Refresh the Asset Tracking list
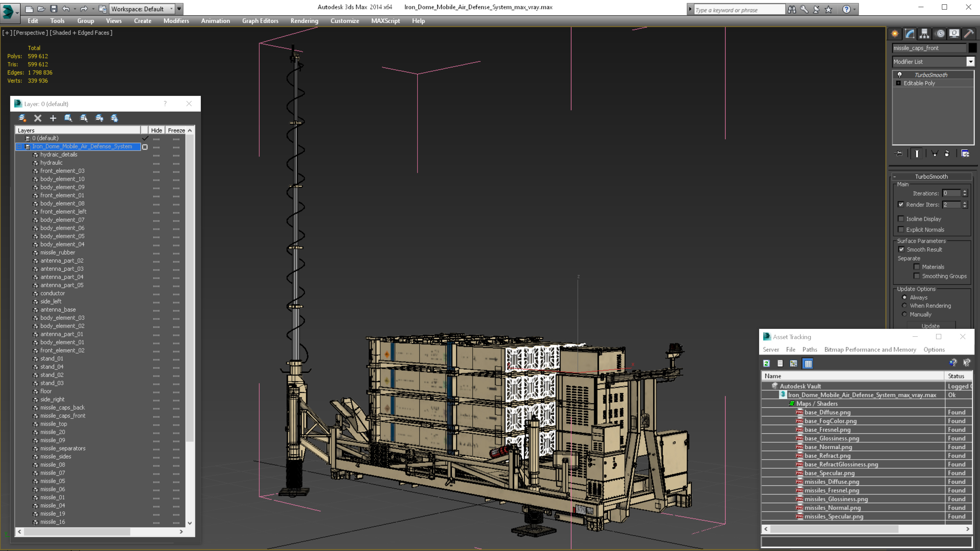980x551 pixels. [766, 364]
